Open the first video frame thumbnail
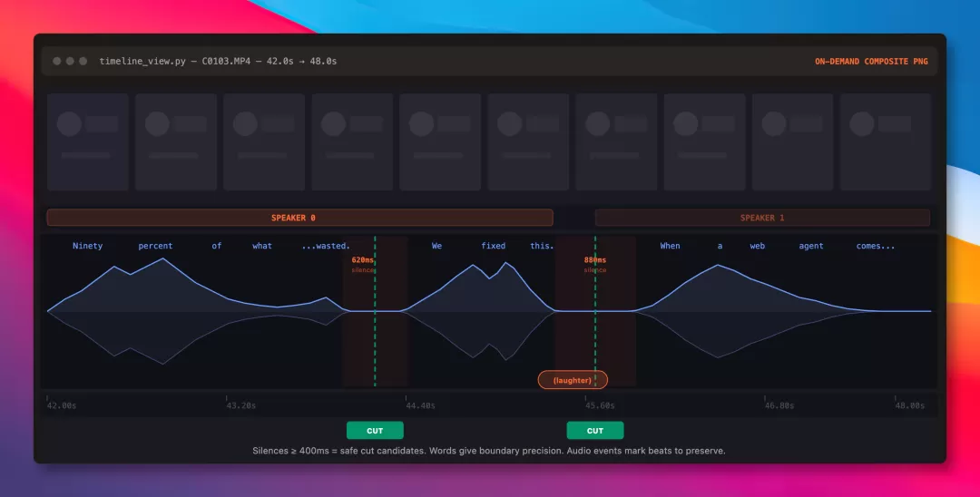The image size is (980, 497). (88, 142)
